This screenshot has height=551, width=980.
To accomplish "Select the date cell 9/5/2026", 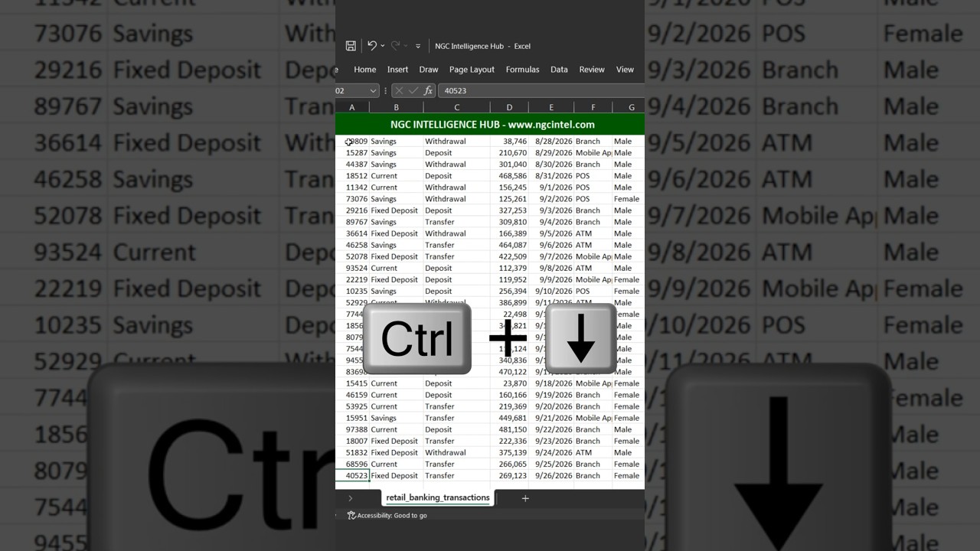I will (x=551, y=233).
